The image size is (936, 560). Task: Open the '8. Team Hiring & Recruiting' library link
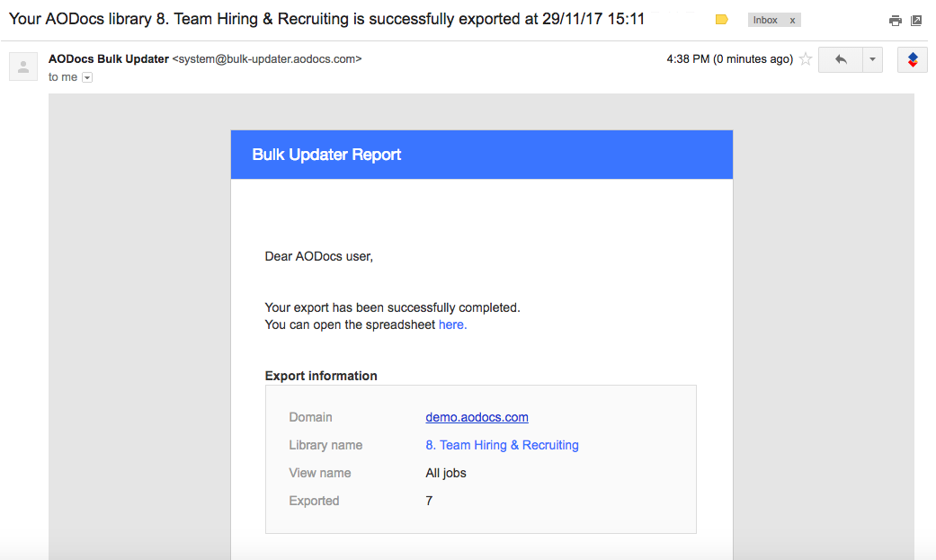[502, 445]
